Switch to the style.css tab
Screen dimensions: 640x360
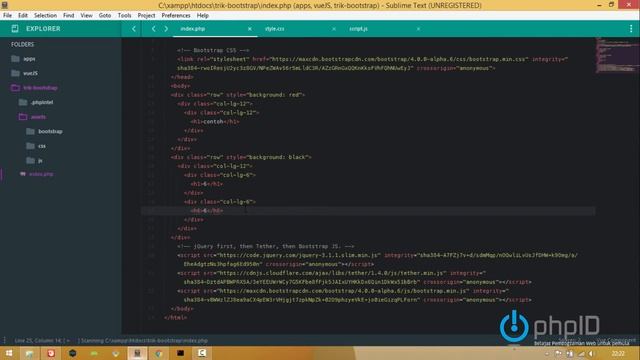(x=275, y=29)
